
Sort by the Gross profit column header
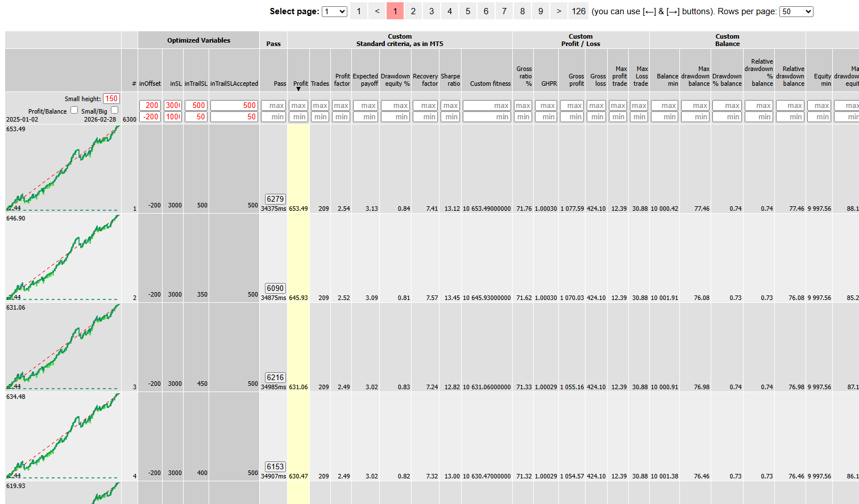576,80
